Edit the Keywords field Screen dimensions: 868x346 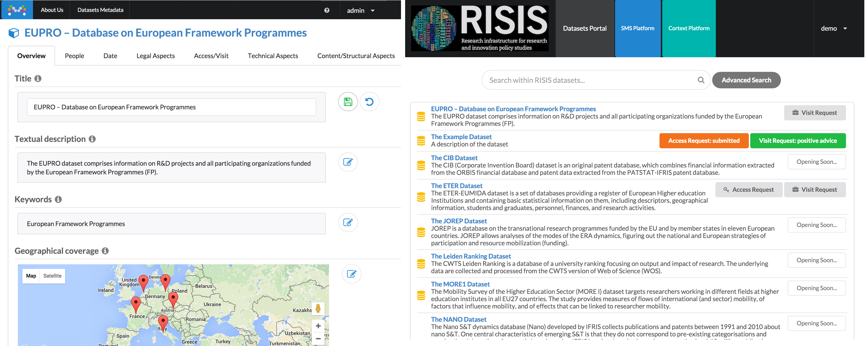pos(348,222)
